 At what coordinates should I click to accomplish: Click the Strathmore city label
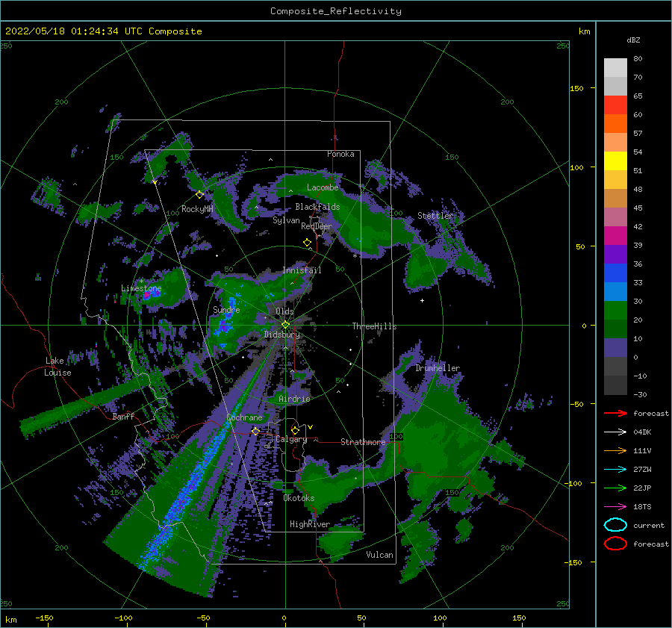tap(363, 442)
